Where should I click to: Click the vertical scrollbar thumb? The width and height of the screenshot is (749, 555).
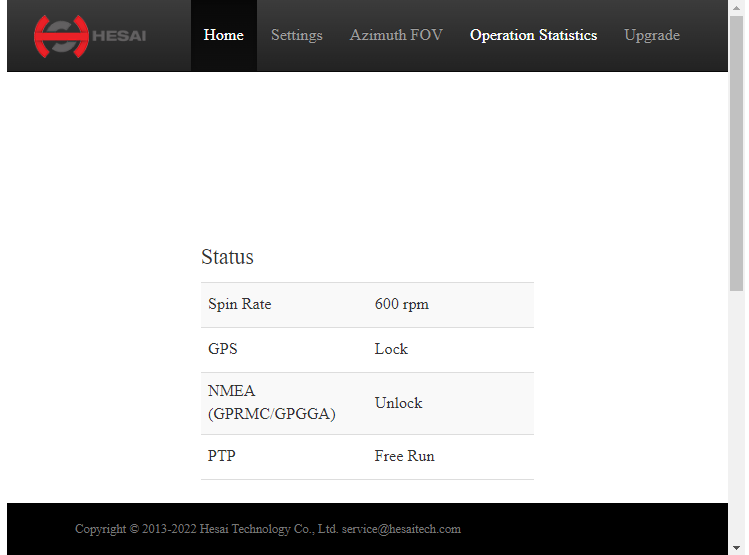tap(736, 153)
